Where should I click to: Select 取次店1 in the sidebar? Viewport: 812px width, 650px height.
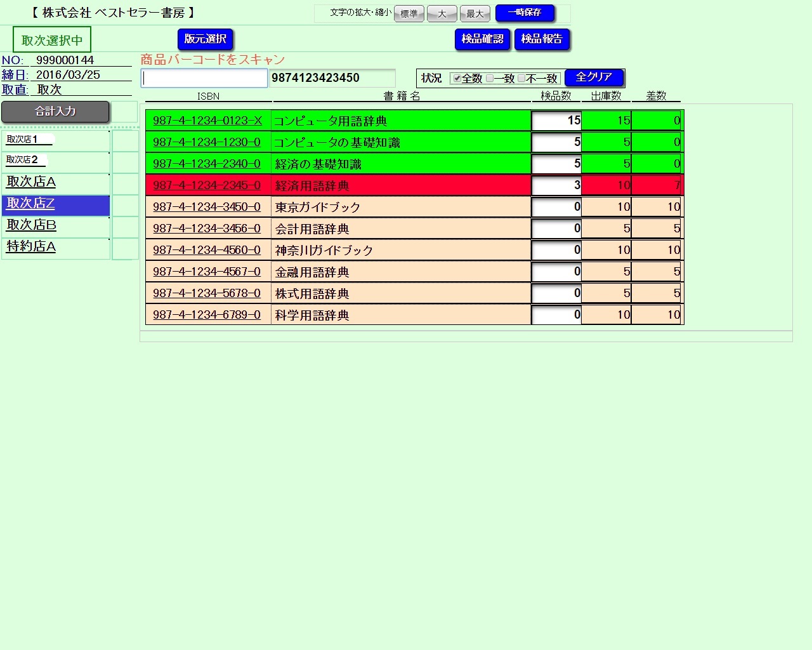(22, 139)
